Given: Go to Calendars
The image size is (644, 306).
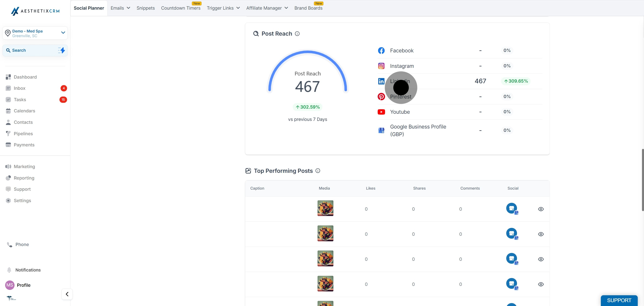Looking at the screenshot, I should coord(24,111).
